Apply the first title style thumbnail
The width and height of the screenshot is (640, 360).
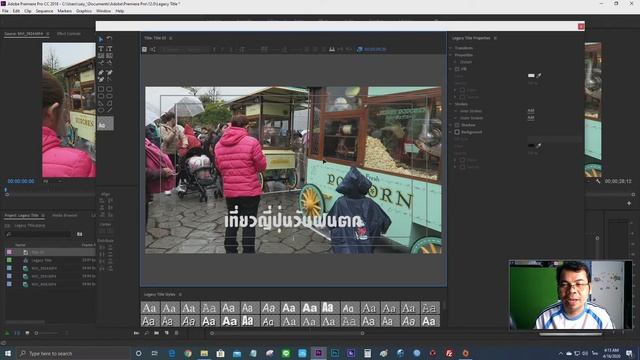click(x=149, y=308)
